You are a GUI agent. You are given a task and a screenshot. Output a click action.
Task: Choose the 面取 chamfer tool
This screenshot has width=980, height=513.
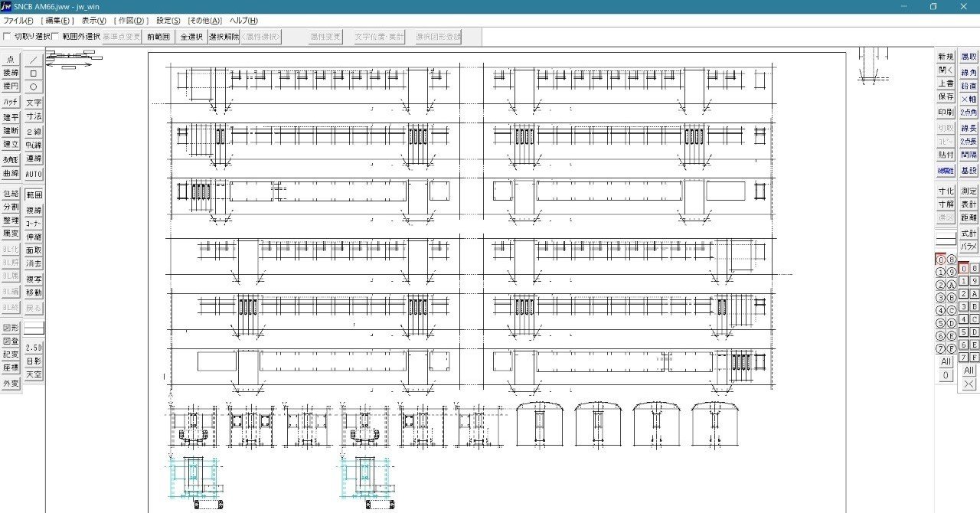34,250
